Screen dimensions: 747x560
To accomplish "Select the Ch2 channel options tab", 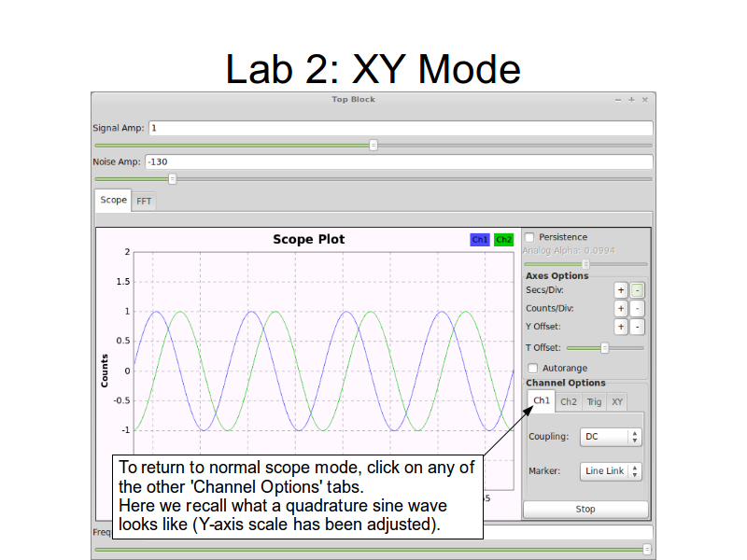I will point(569,401).
